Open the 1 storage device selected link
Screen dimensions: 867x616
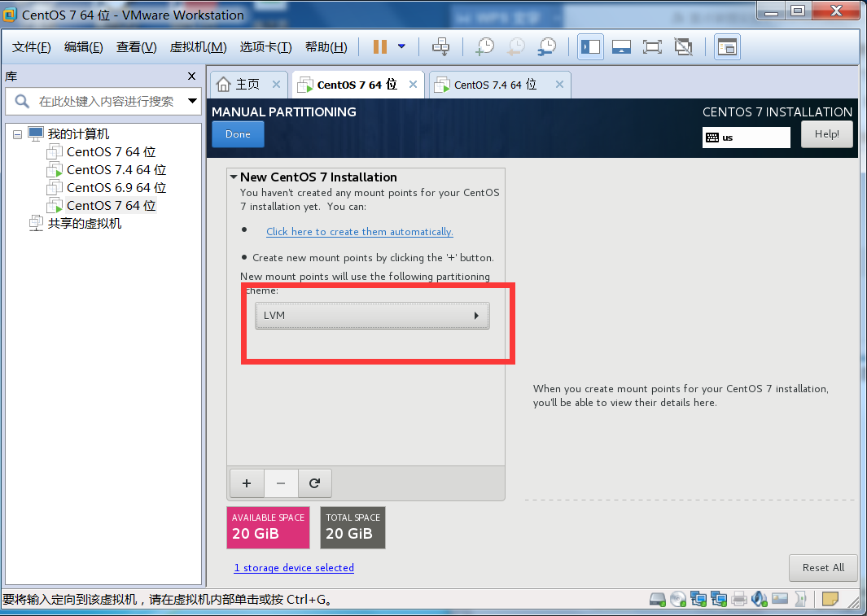click(x=294, y=567)
